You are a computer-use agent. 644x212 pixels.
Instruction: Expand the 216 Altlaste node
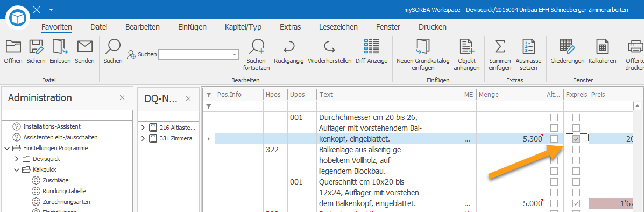143,128
